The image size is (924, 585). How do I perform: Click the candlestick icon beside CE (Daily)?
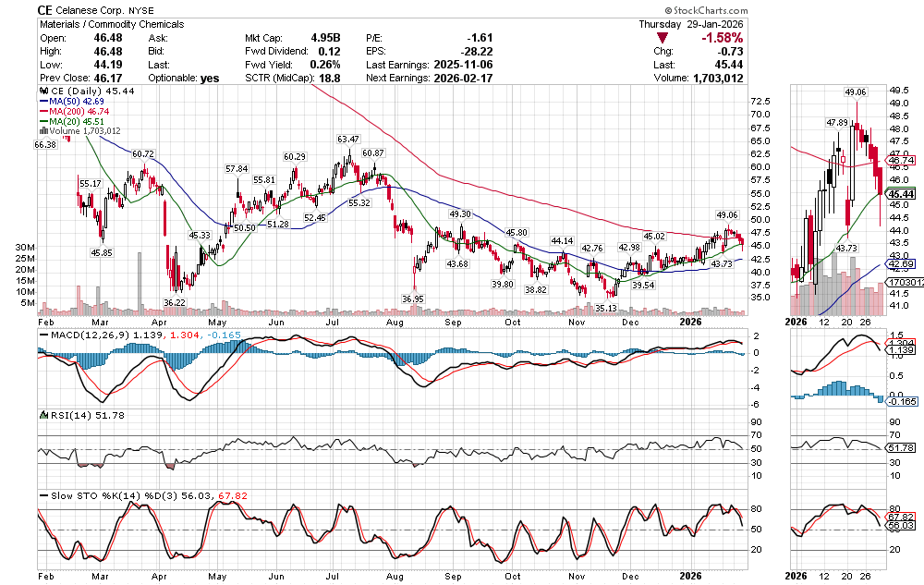[42, 92]
